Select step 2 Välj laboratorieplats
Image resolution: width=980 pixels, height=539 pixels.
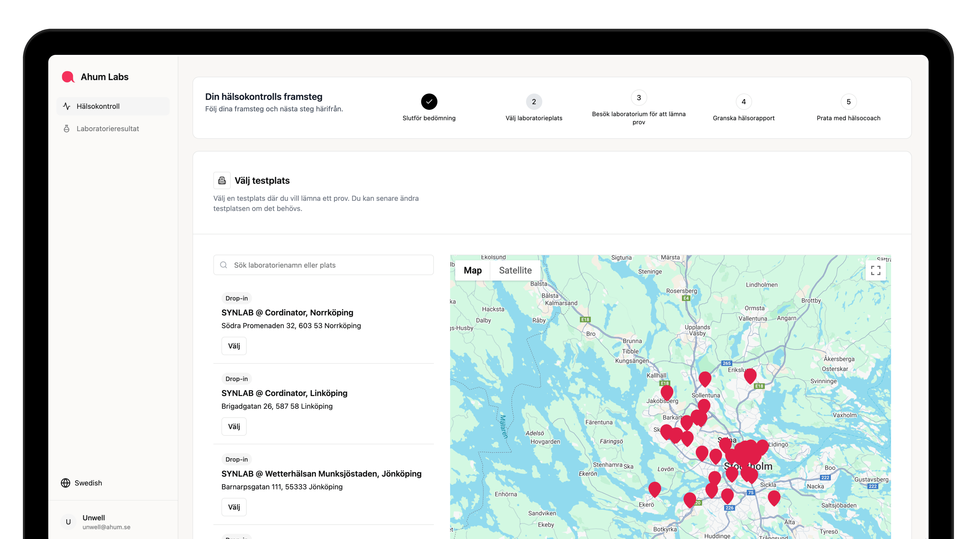point(534,102)
